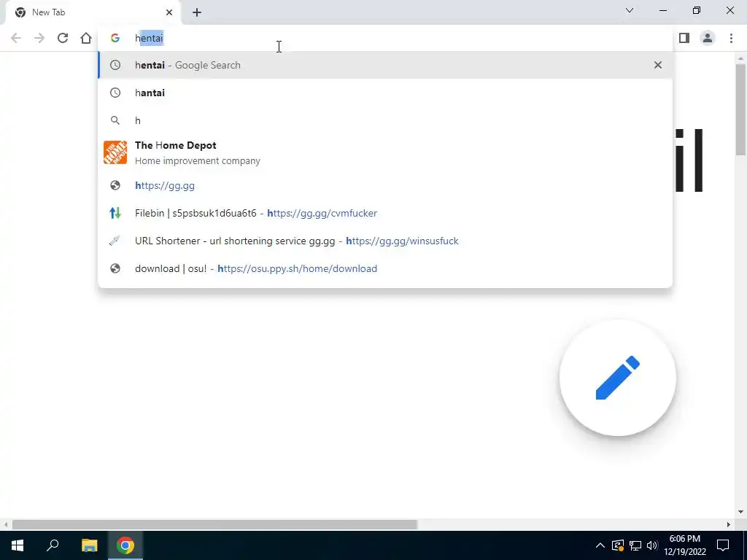Close the New Tab tab
The height and width of the screenshot is (560, 747).
[x=169, y=12]
